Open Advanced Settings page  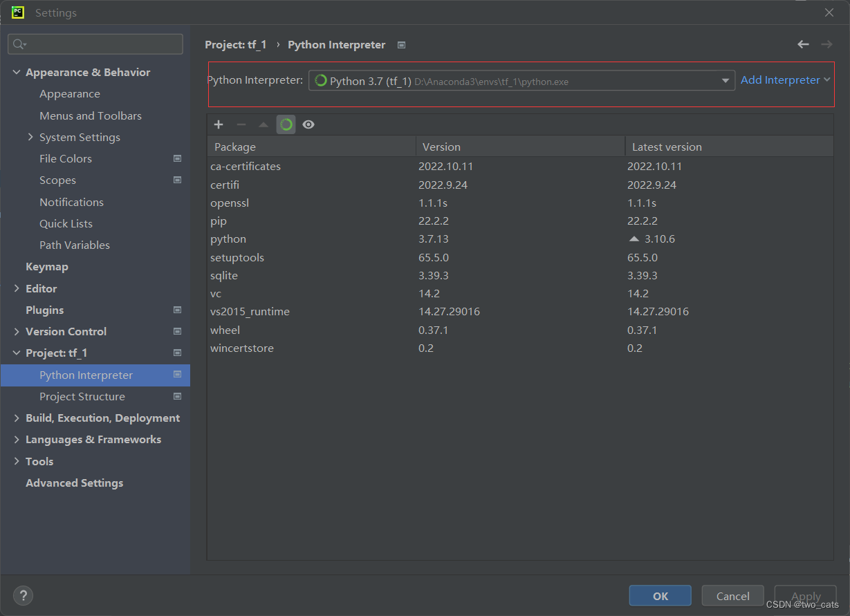74,483
